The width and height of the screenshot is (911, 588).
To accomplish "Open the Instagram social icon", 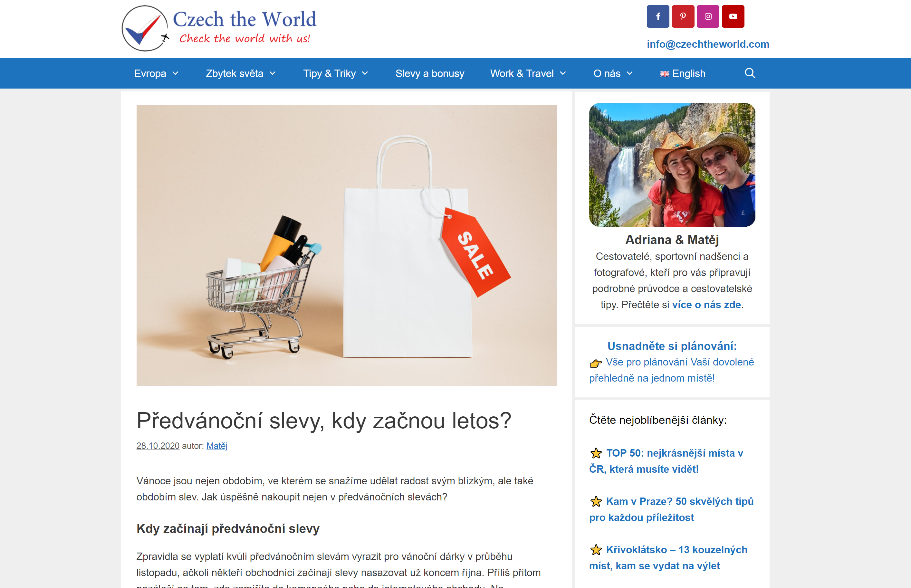I will click(708, 16).
